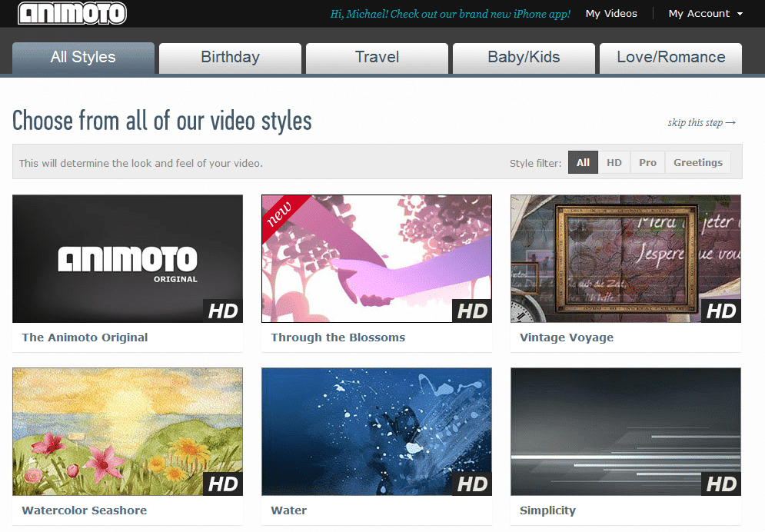Viewport: 765px width, 532px height.
Task: Switch to the Baby/Kids tab
Action: (x=524, y=58)
